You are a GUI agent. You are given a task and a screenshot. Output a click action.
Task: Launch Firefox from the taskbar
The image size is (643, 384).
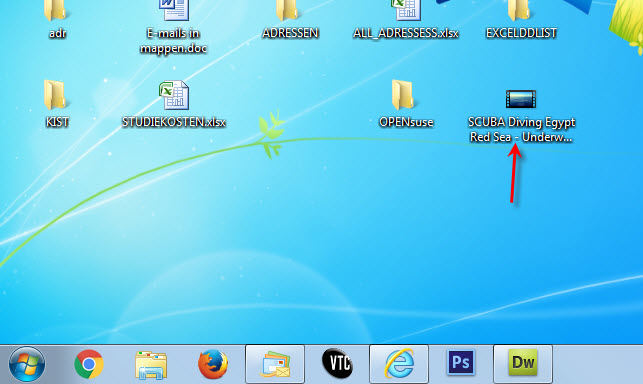tap(213, 364)
